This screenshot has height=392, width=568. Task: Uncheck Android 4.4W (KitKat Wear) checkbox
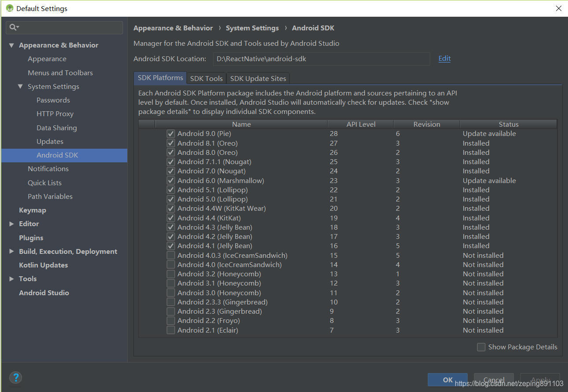(171, 209)
